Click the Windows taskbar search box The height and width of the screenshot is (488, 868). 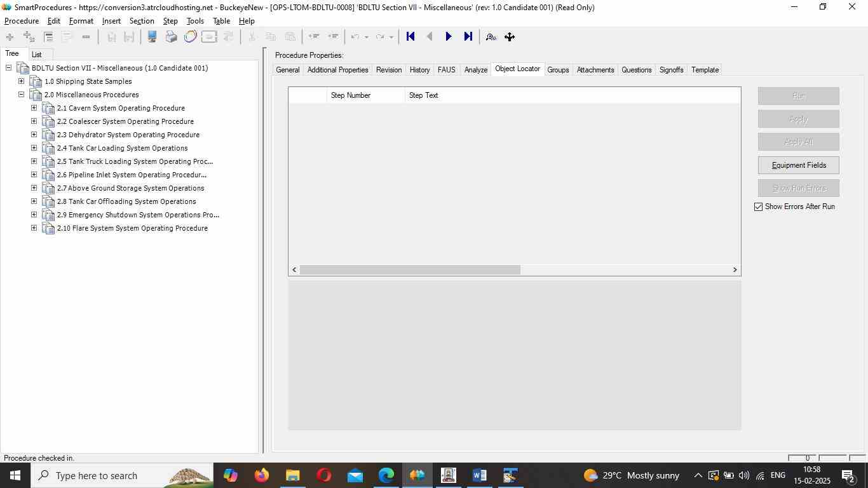pyautogui.click(x=122, y=475)
